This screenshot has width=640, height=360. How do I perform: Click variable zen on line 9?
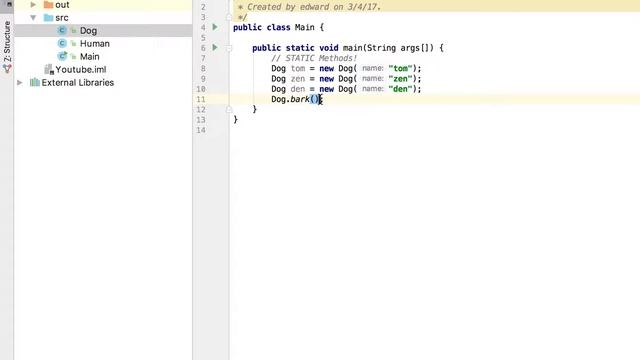click(298, 79)
